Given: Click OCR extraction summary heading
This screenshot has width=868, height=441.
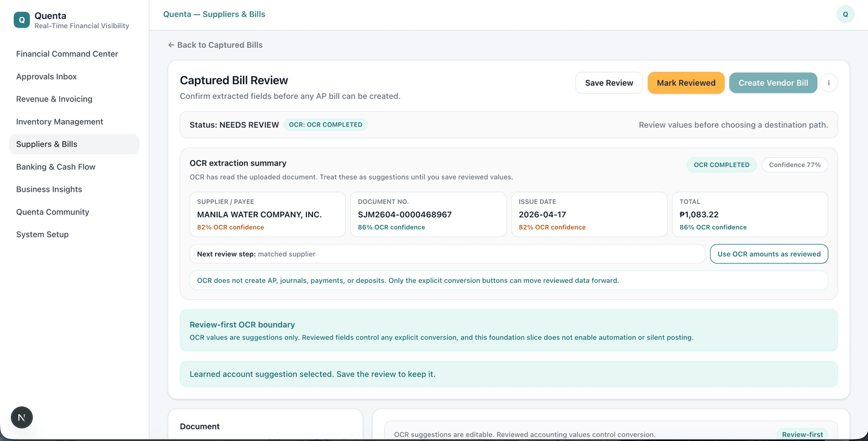Looking at the screenshot, I should pos(238,163).
